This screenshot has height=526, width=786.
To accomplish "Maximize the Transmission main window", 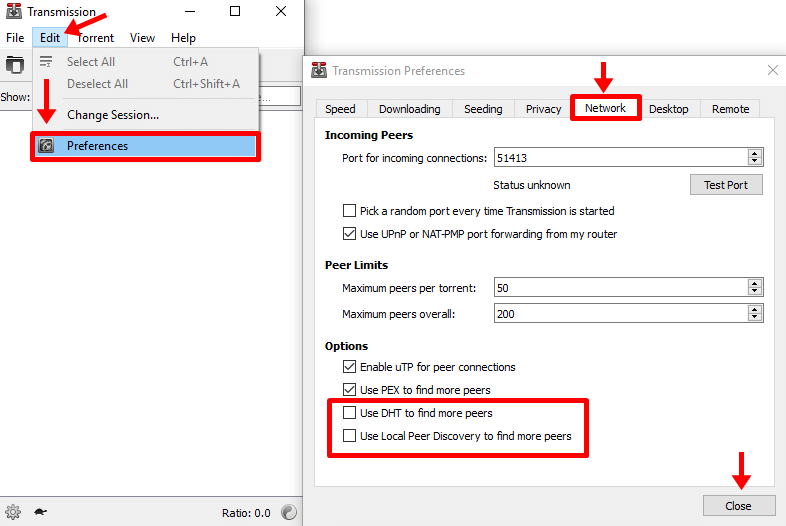I will pos(235,11).
